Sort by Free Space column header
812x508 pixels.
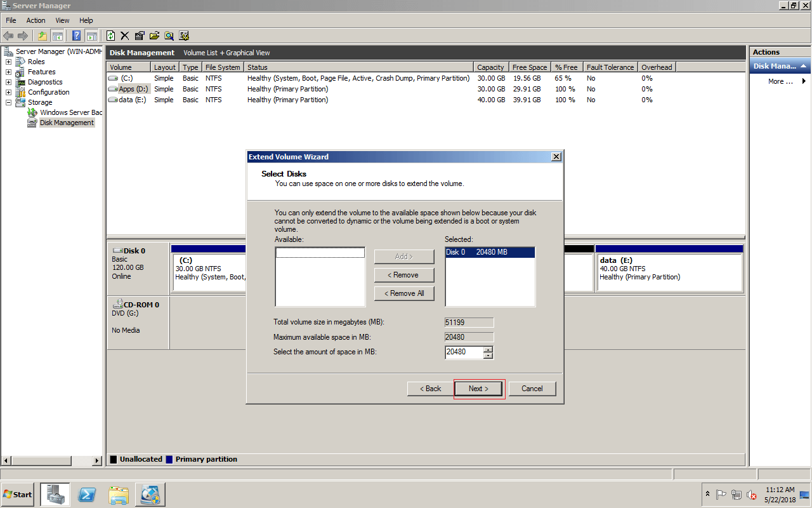[530, 67]
